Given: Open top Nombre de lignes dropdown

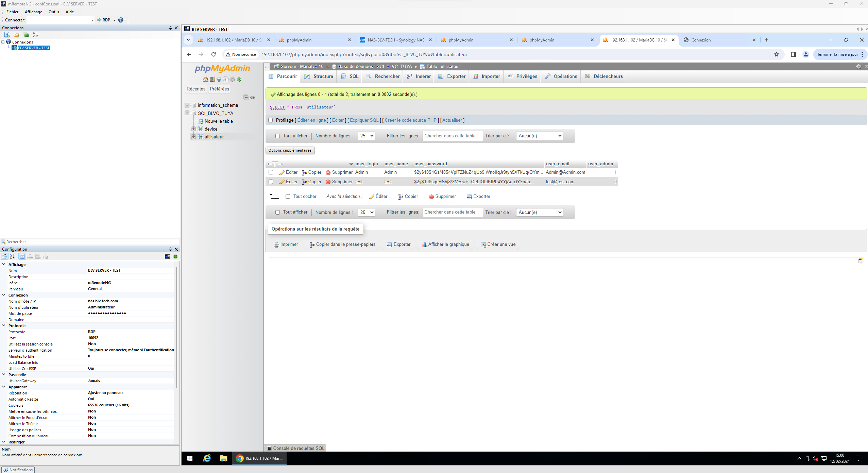Looking at the screenshot, I should tap(366, 136).
